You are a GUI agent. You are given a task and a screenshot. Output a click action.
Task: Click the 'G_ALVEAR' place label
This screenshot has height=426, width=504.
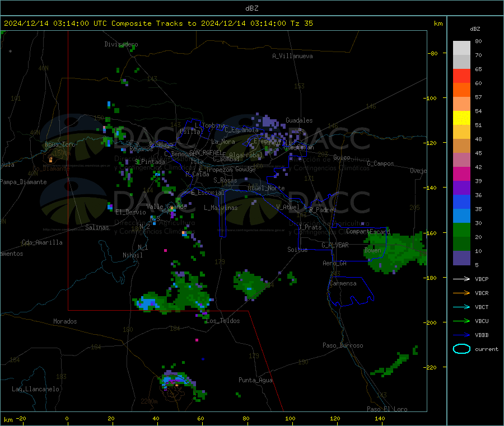[x=335, y=245]
